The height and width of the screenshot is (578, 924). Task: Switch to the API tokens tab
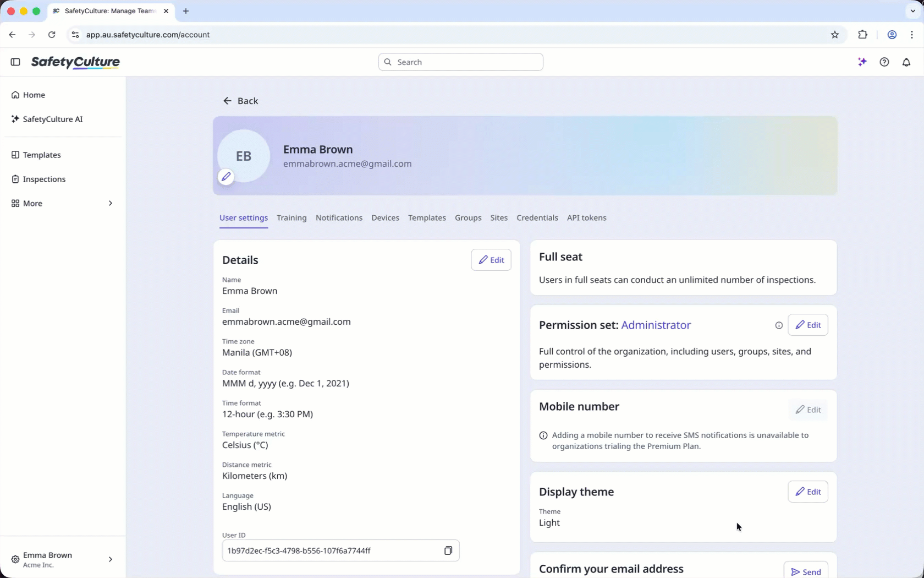click(586, 218)
